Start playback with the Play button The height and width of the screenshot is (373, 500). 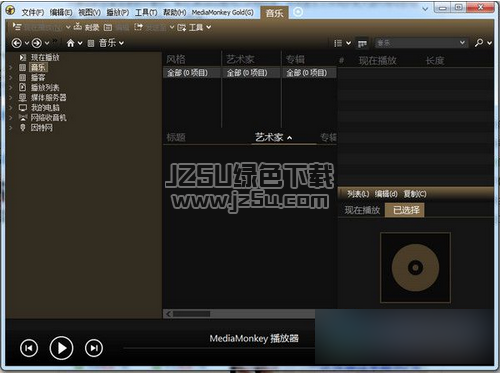61,348
